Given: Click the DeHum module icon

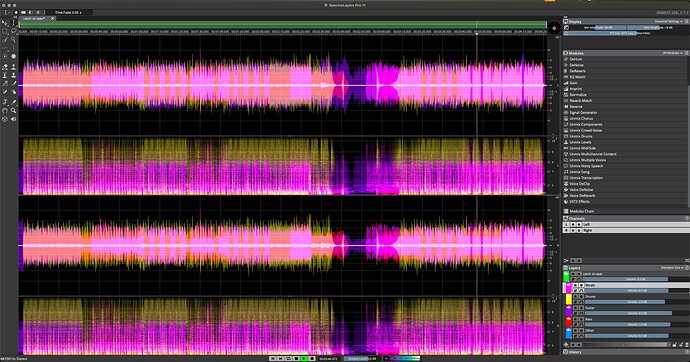Looking at the screenshot, I should [566, 59].
